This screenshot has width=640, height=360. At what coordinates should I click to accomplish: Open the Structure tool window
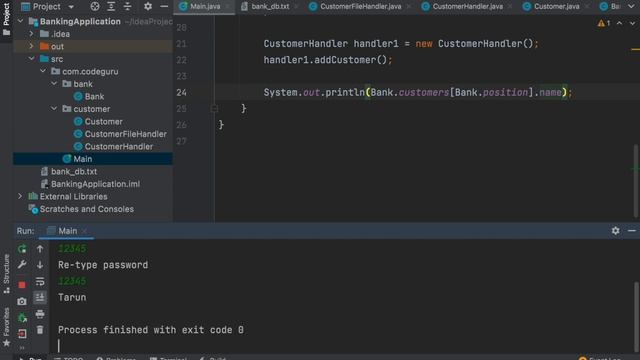7,273
